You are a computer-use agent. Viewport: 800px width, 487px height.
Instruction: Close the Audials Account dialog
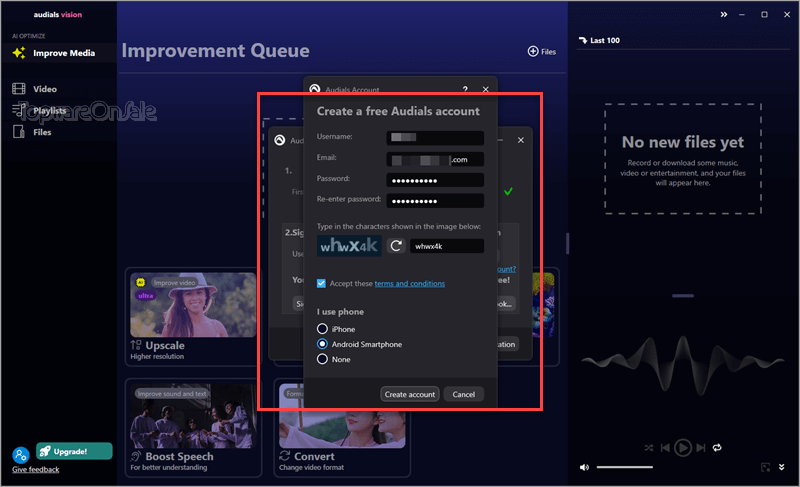tap(486, 89)
